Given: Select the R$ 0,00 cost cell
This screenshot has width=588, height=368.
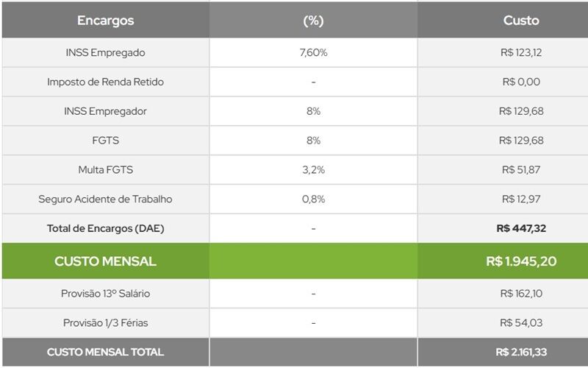Looking at the screenshot, I should click(x=520, y=82).
